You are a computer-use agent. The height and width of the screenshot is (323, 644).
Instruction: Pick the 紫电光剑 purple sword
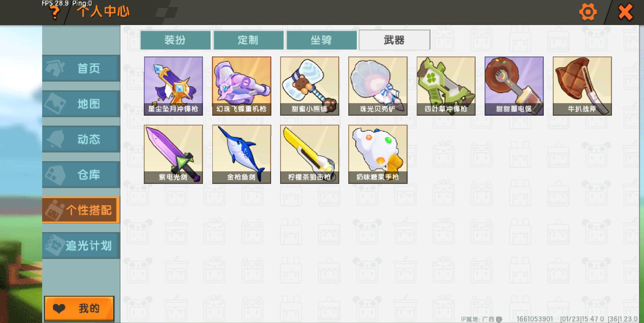coord(173,154)
